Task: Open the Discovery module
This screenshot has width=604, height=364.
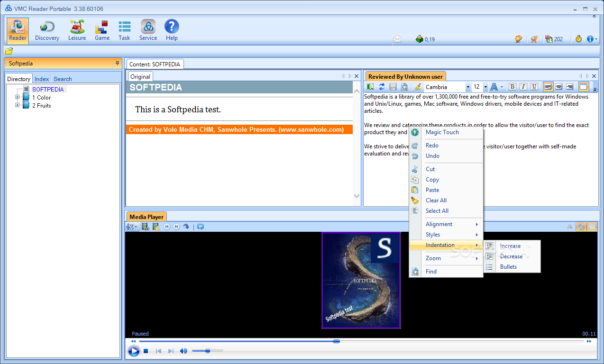Action: pyautogui.click(x=47, y=31)
